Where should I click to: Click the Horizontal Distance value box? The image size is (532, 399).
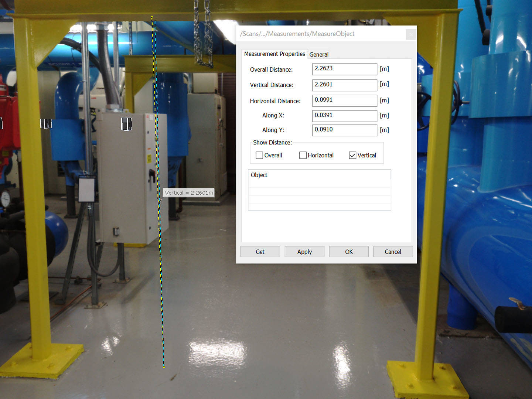point(344,100)
